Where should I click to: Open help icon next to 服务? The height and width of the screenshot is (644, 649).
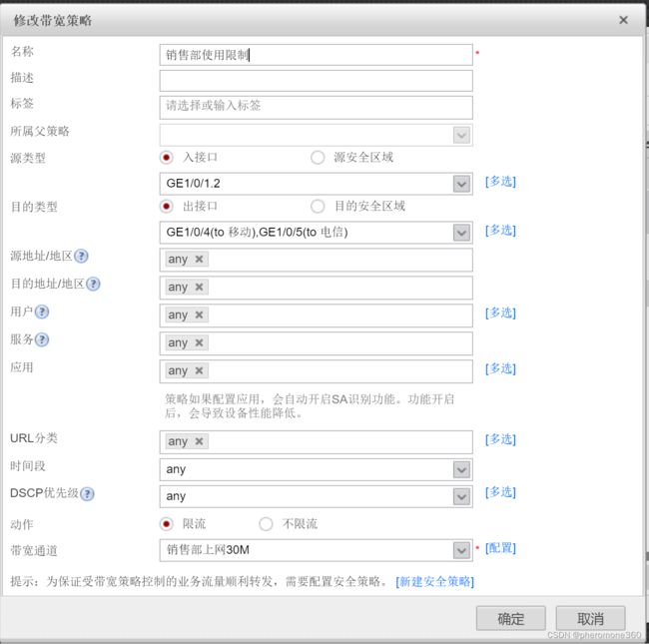point(42,339)
